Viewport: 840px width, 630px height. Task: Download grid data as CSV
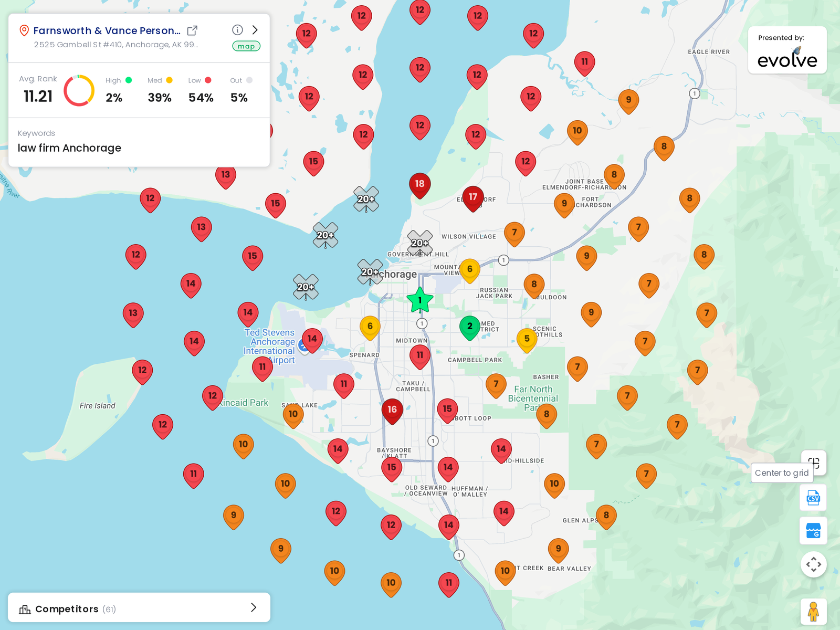click(x=813, y=498)
